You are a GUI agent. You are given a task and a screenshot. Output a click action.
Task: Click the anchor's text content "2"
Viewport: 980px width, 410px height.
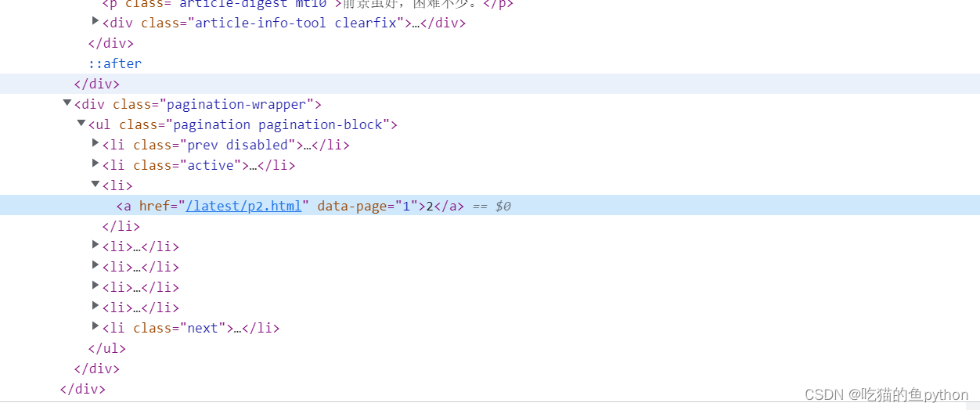(x=430, y=207)
